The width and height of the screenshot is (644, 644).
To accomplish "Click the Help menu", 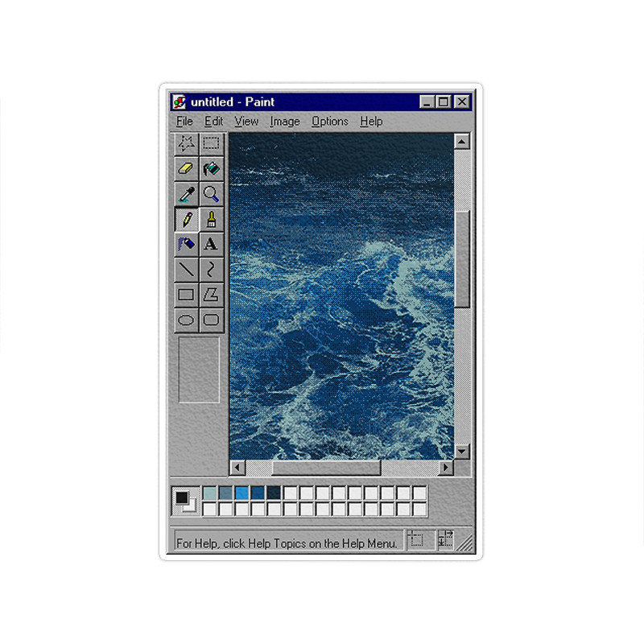I will [371, 122].
